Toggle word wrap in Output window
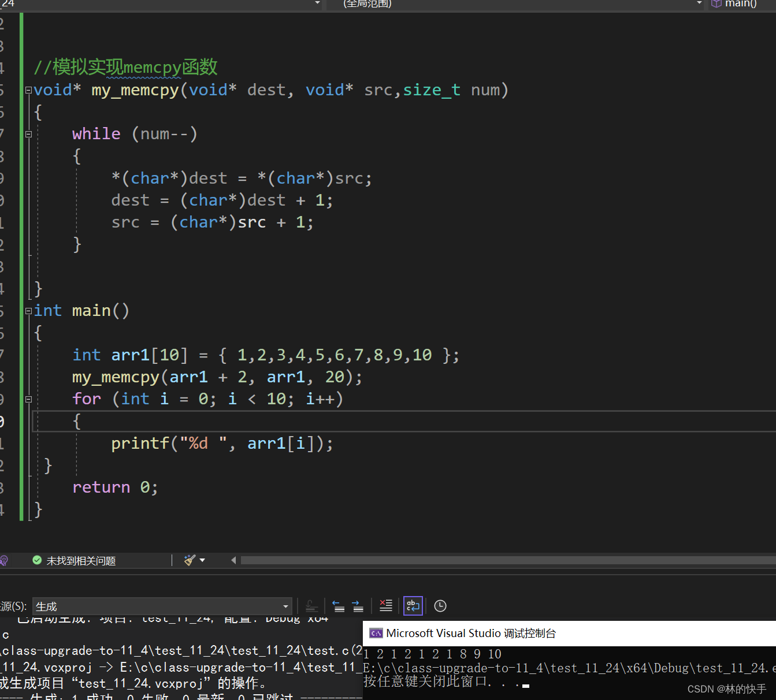The width and height of the screenshot is (776, 700). [413, 606]
